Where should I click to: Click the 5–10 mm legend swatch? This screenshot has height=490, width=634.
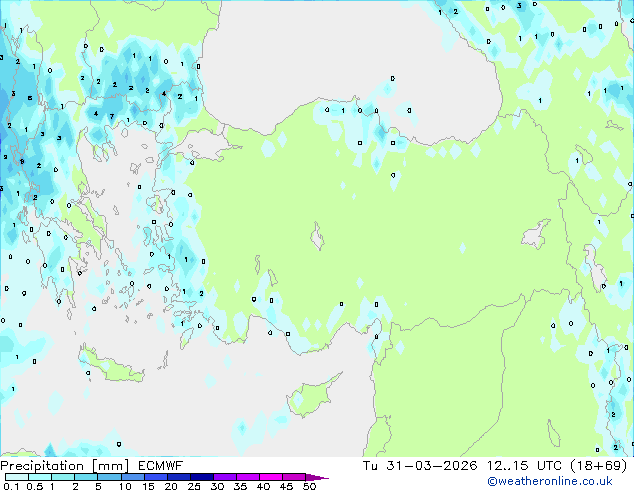pos(110,477)
